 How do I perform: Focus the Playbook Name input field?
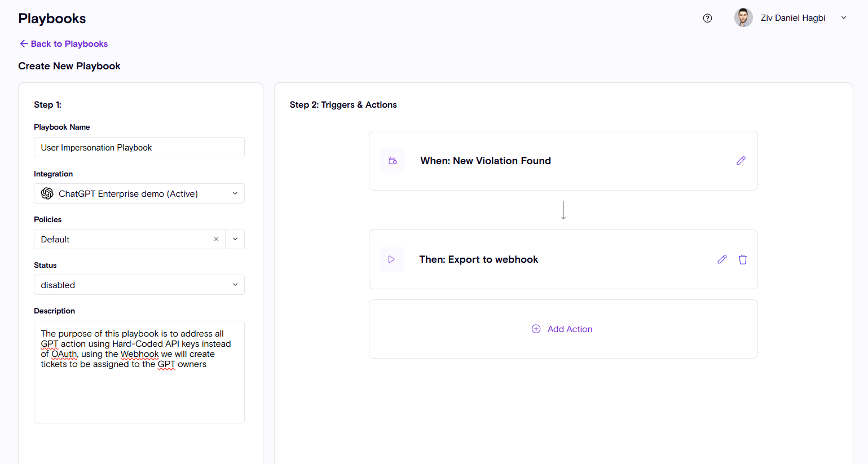click(x=139, y=147)
